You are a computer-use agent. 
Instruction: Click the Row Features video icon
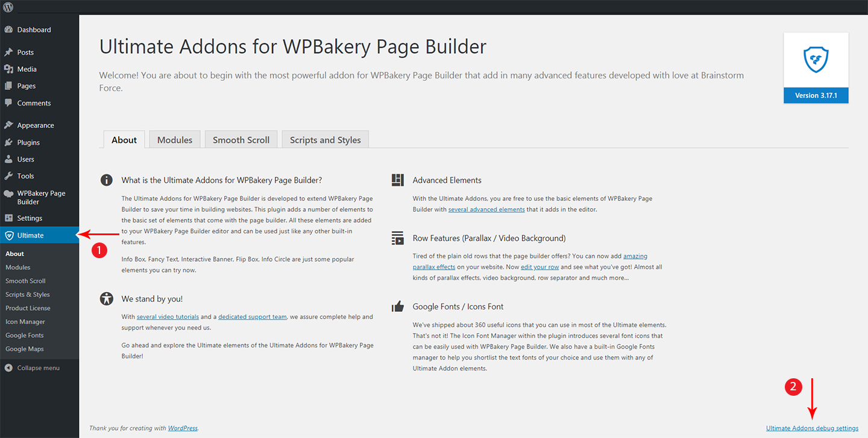(x=397, y=238)
